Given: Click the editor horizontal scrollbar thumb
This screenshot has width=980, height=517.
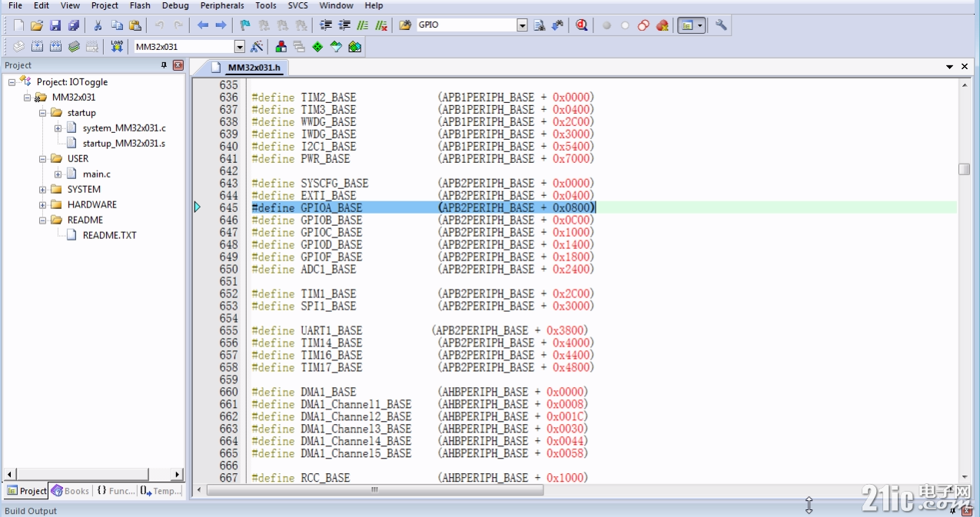Looking at the screenshot, I should coord(374,490).
